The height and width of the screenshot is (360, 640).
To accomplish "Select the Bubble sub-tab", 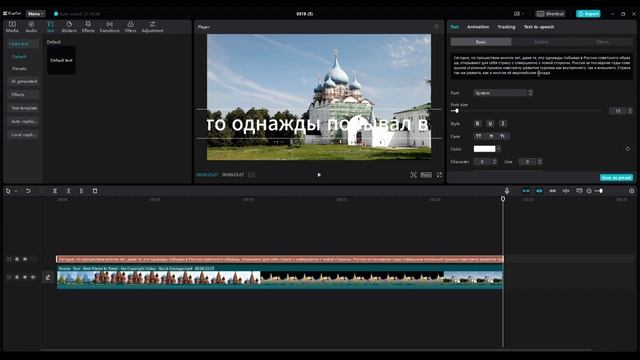I will click(541, 42).
